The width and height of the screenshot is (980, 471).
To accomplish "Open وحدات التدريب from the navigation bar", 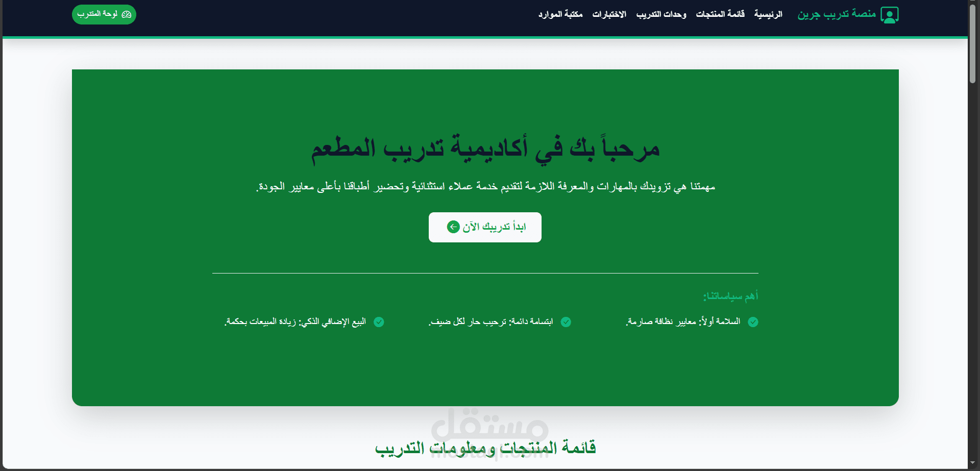I will pos(661,14).
